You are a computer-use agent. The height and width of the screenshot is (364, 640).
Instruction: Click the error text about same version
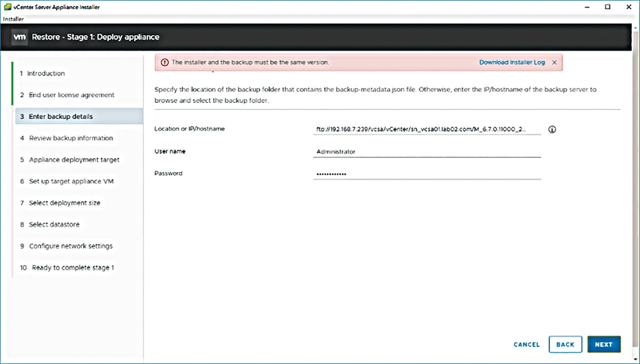coord(250,63)
